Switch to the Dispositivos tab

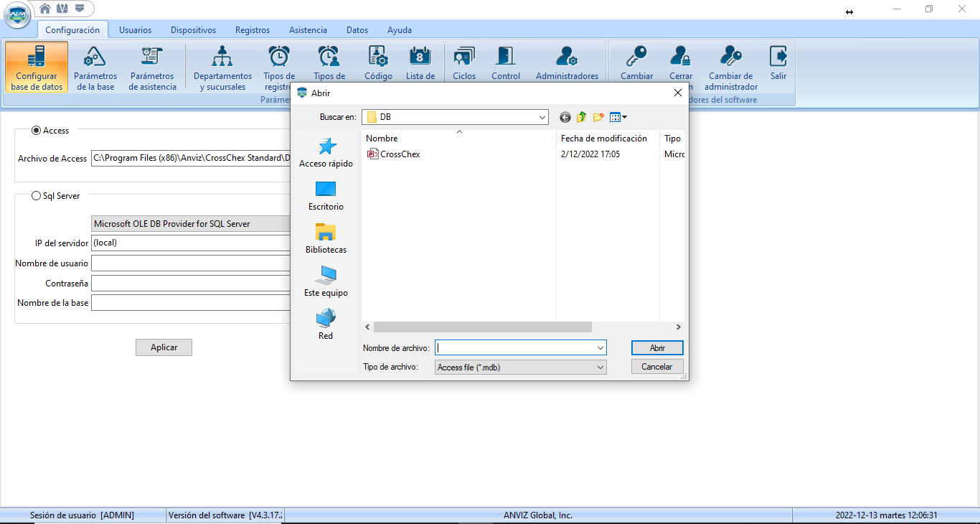pyautogui.click(x=193, y=30)
